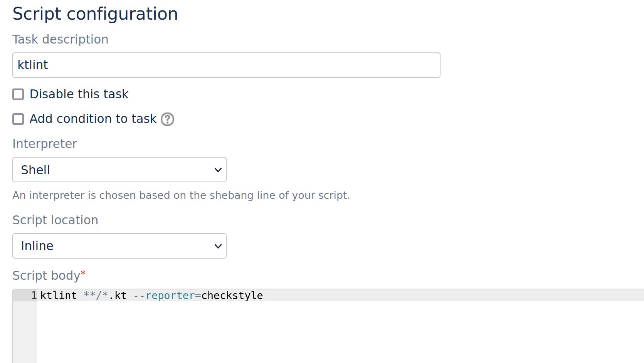Tick the Disable this task checkbox

tap(18, 94)
